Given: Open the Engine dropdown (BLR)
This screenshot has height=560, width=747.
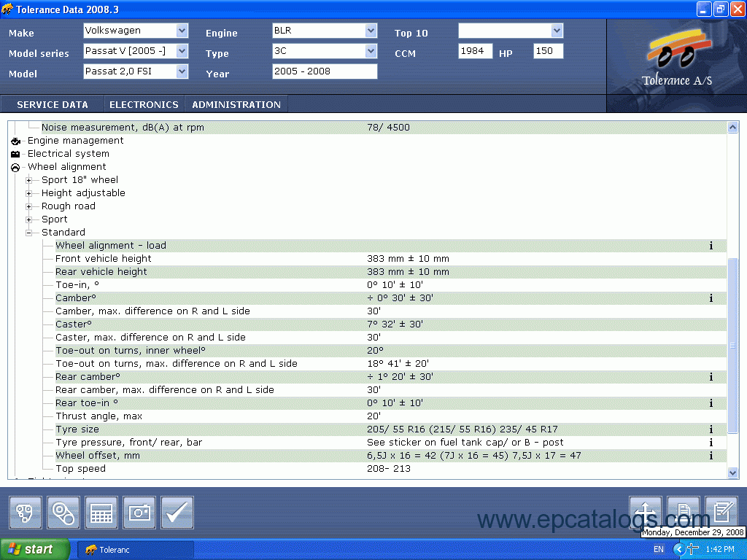Looking at the screenshot, I should (371, 31).
